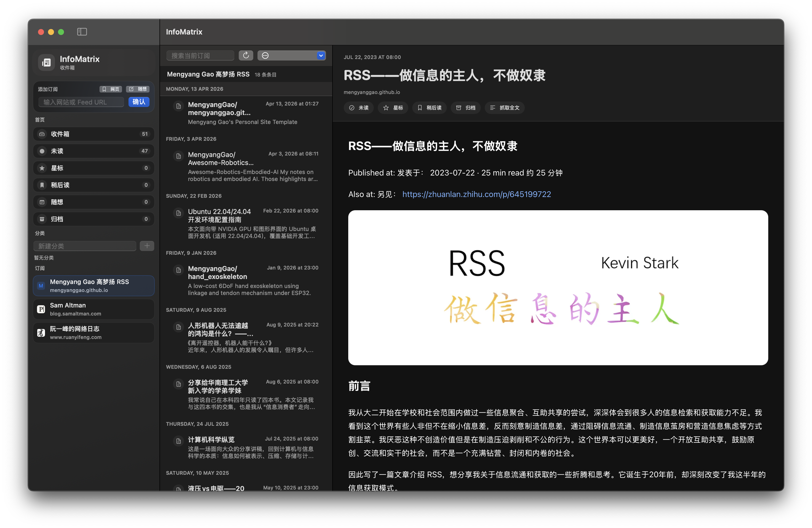The height and width of the screenshot is (528, 812).
Task: Open the 液压 vs 电驱 article entry
Action: (x=246, y=487)
